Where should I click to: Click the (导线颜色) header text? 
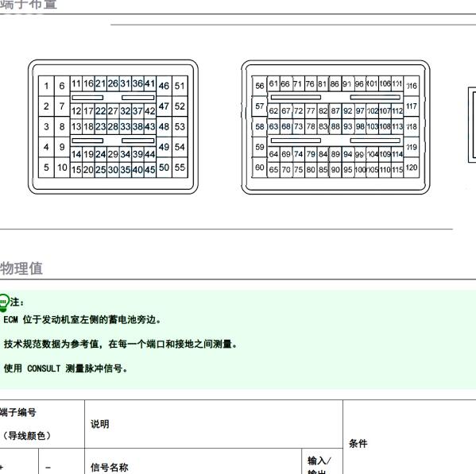click(x=26, y=436)
